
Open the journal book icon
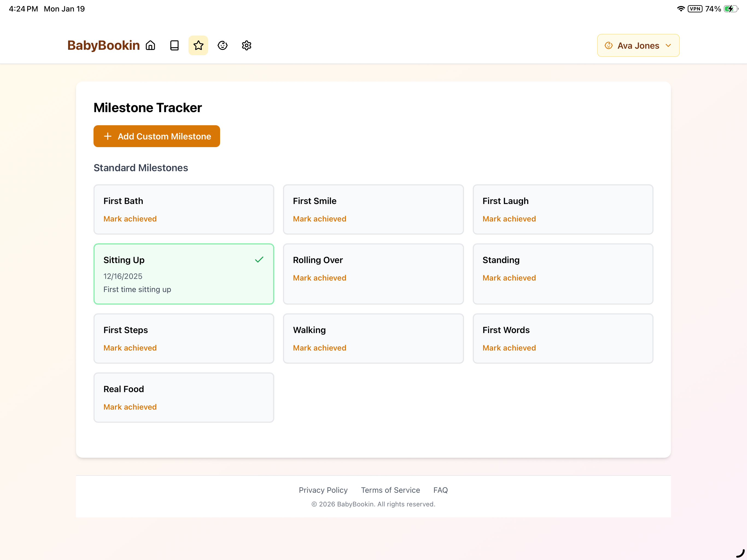coord(174,45)
